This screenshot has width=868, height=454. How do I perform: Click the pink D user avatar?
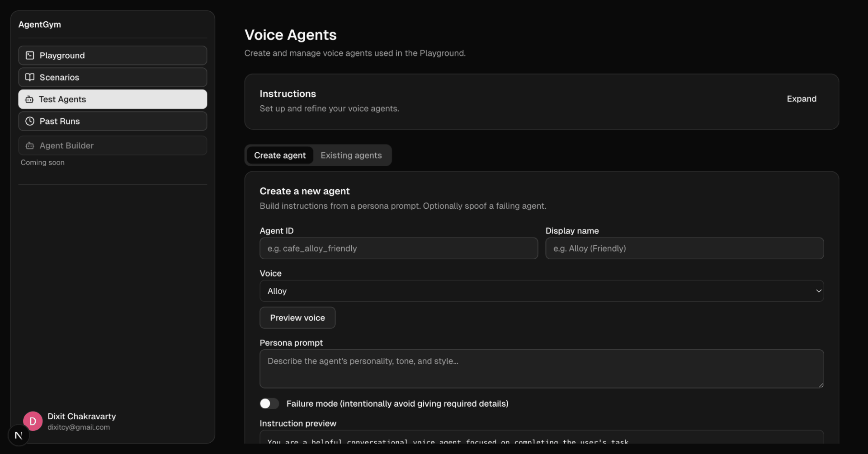pos(33,421)
